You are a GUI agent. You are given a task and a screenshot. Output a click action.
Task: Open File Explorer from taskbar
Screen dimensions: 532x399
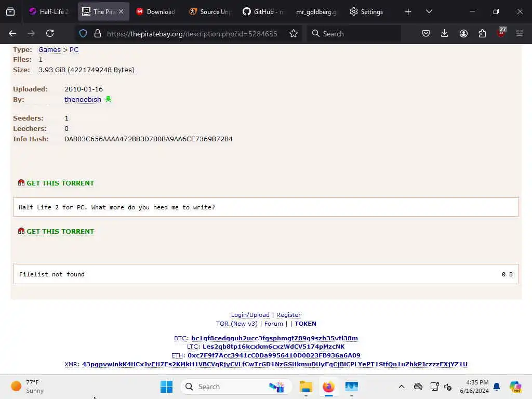305,387
